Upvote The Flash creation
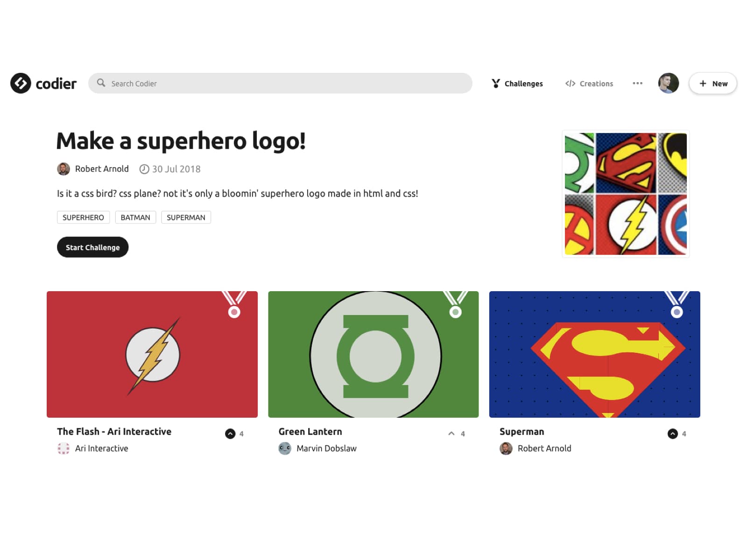The width and height of the screenshot is (747, 560). (x=230, y=434)
